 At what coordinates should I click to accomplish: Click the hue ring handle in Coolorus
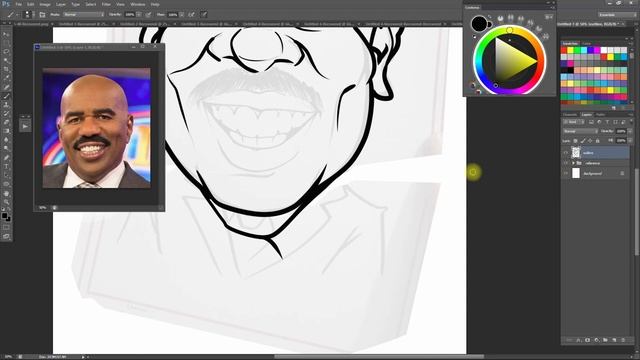coord(509,30)
